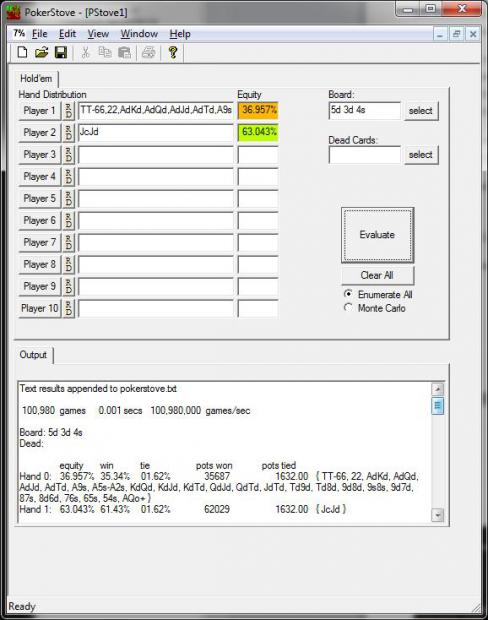The image size is (488, 620).
Task: Click the '100,980 games' output text
Action: coord(54,411)
